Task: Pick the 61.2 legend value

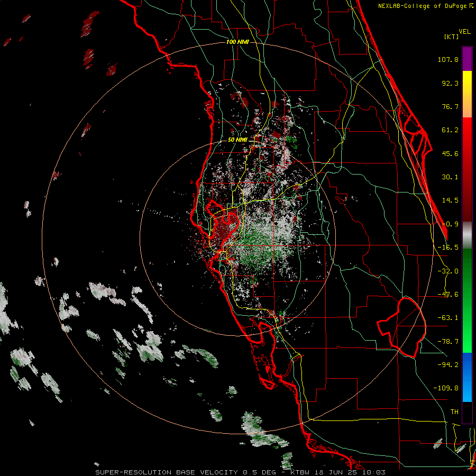Action: 450,130
